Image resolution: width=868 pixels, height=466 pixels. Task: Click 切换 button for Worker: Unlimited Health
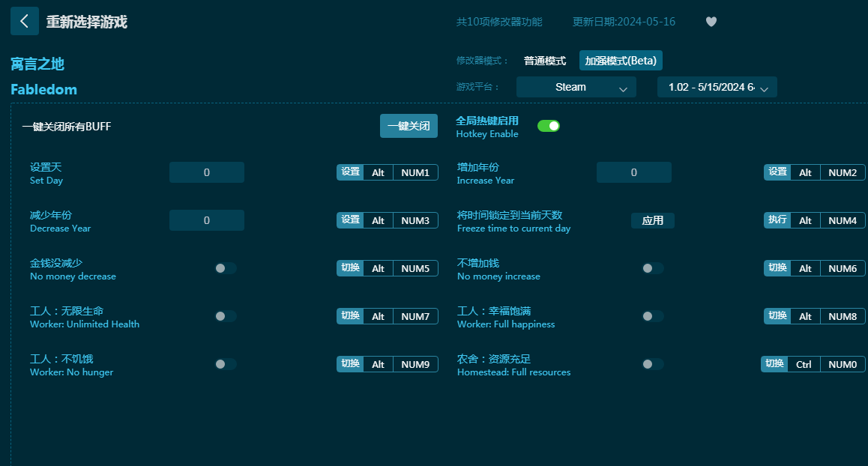coord(350,316)
